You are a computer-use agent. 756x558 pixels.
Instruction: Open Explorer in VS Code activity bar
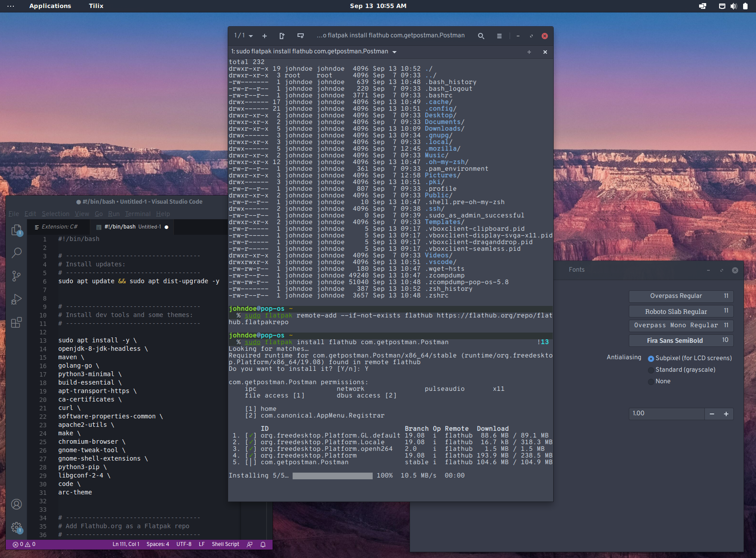coord(16,230)
